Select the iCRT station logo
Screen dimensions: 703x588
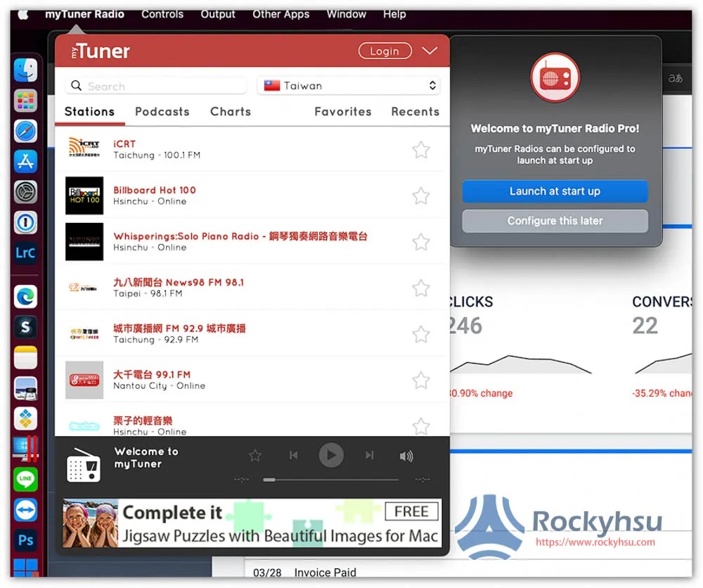[84, 148]
